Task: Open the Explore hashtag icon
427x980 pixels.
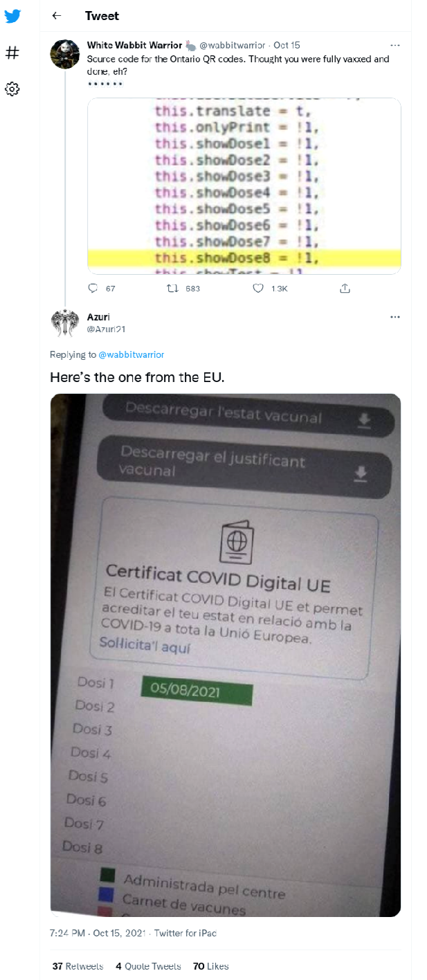Action: click(x=12, y=53)
